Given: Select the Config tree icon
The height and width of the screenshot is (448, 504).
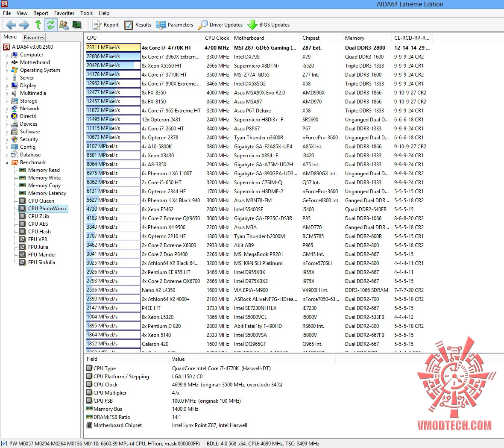Looking at the screenshot, I should 14,147.
